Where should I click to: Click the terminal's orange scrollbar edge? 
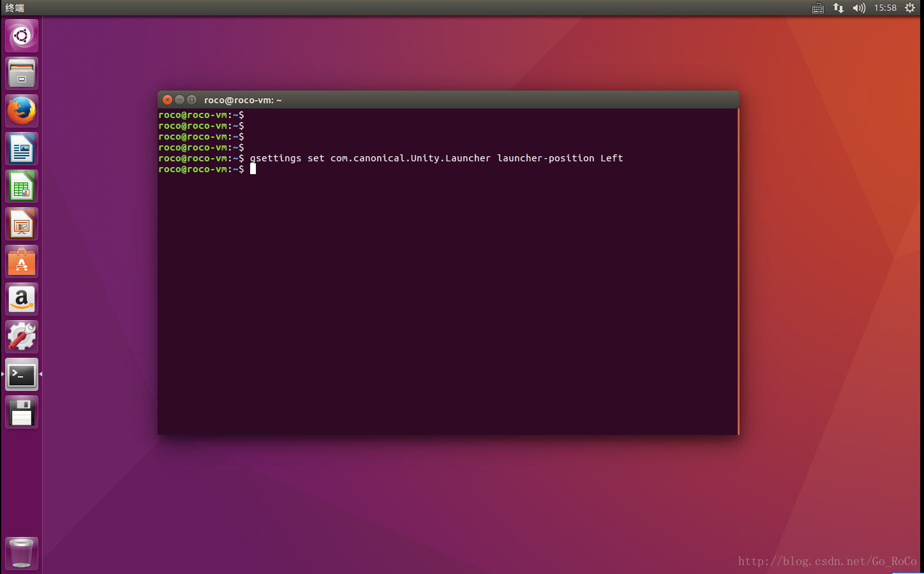[x=738, y=272]
